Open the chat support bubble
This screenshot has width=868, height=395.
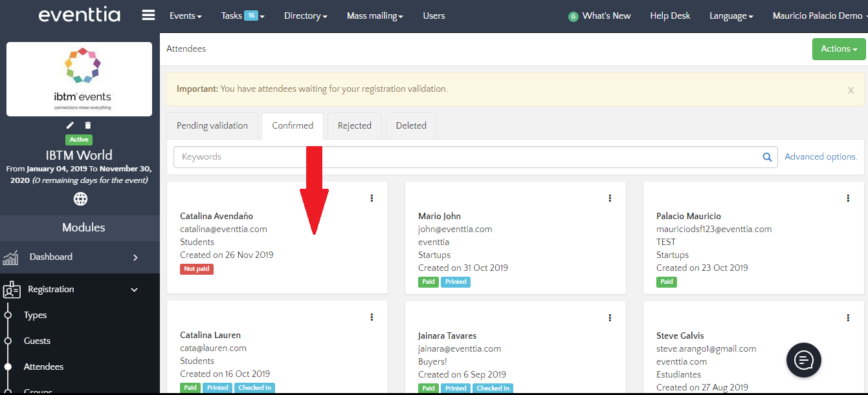pyautogui.click(x=803, y=359)
